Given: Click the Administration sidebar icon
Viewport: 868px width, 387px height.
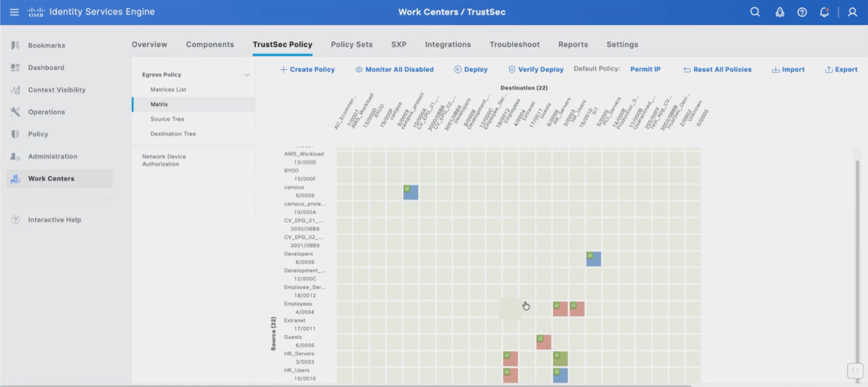Looking at the screenshot, I should 15,156.
